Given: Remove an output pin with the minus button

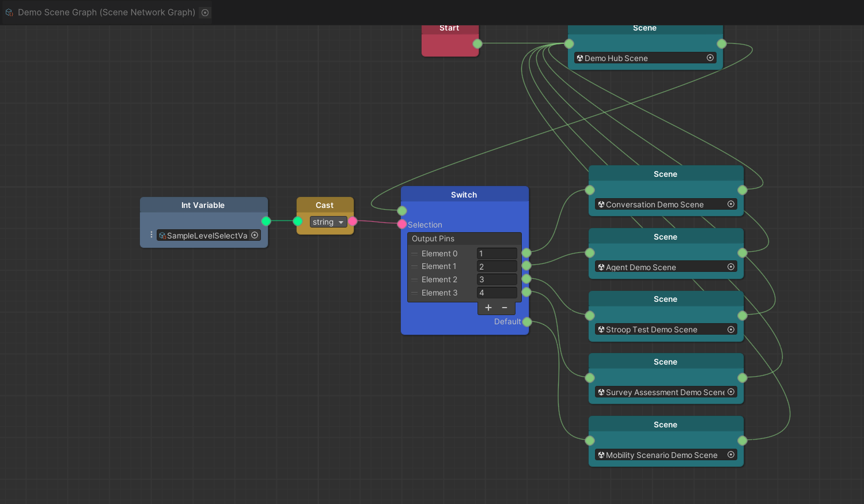Looking at the screenshot, I should (x=505, y=308).
